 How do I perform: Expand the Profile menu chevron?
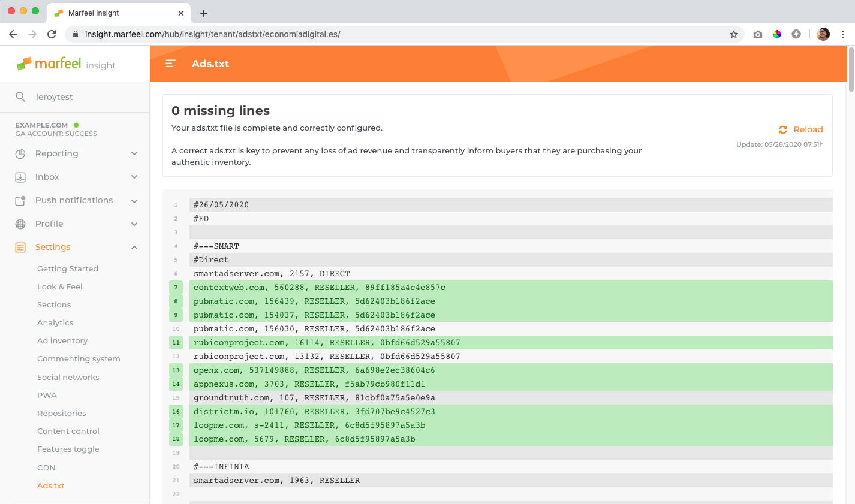click(x=134, y=224)
